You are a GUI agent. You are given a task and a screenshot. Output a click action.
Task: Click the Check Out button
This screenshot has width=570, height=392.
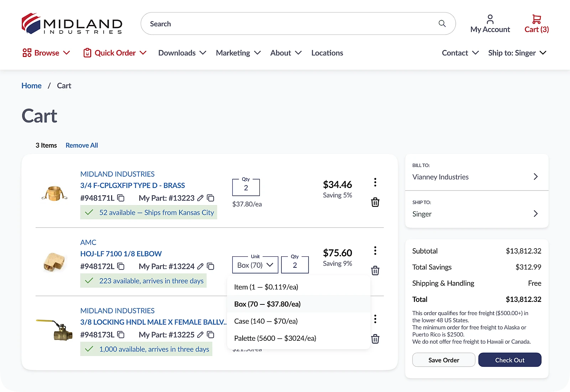(x=510, y=360)
